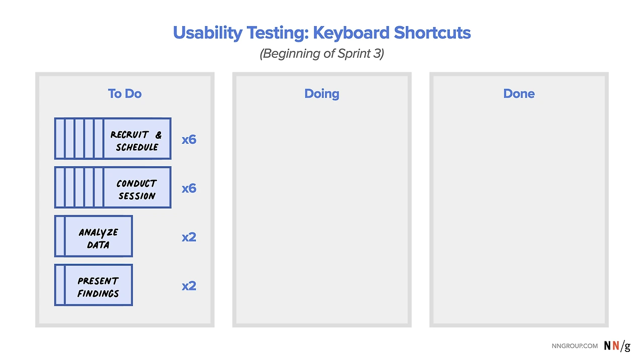The height and width of the screenshot is (362, 644).
Task: Click x6 count beside Conduct Session
Action: [x=189, y=188]
